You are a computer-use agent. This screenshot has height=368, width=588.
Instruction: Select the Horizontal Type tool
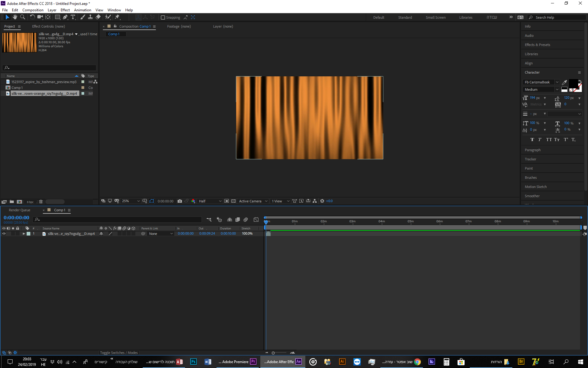73,17
